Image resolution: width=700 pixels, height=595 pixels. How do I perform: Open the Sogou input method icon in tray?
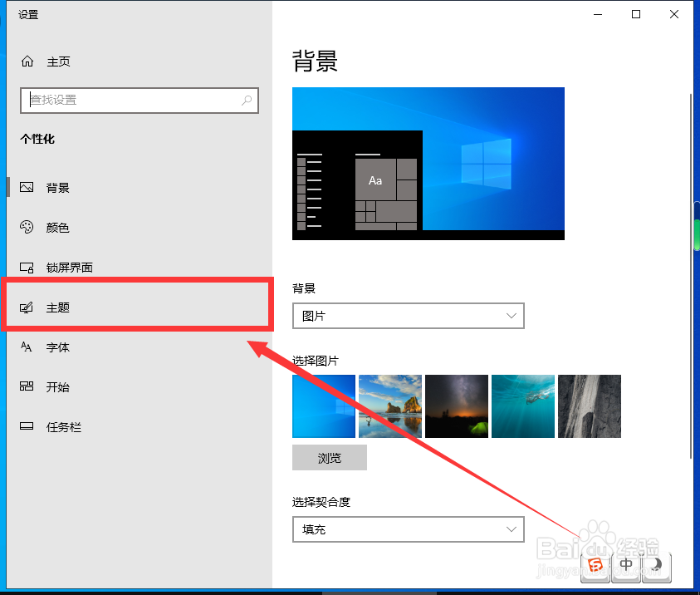click(x=595, y=566)
